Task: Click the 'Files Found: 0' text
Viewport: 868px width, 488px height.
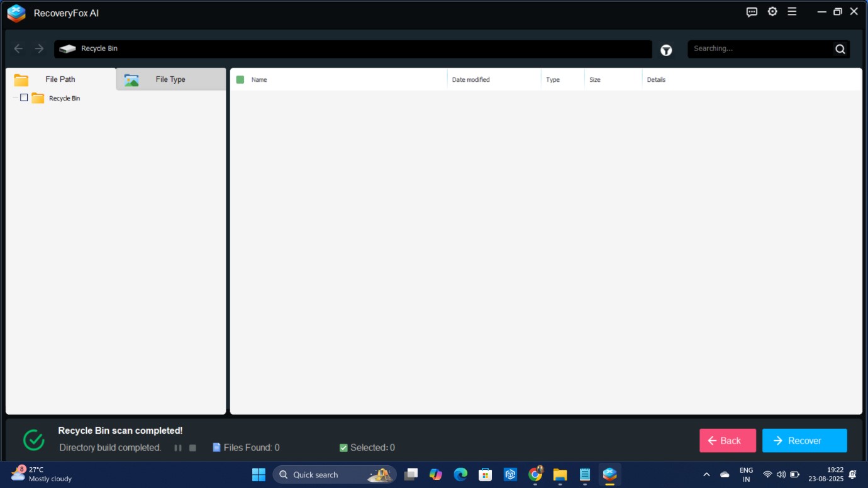Action: tap(252, 448)
